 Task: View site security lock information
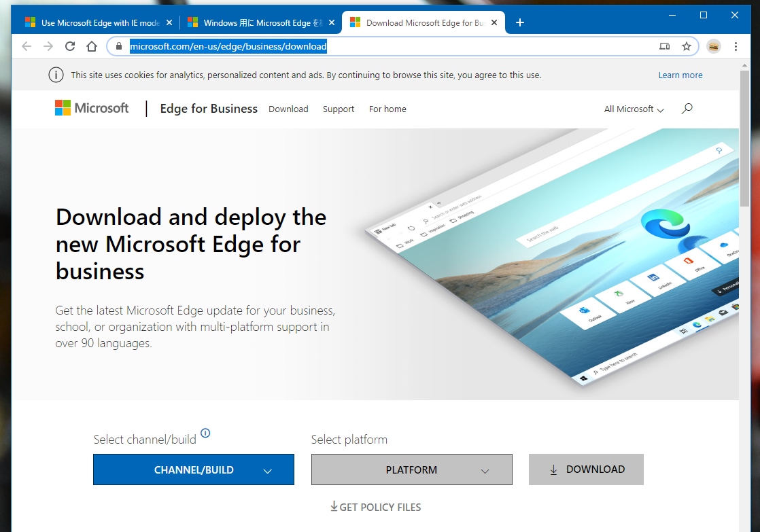tap(119, 46)
